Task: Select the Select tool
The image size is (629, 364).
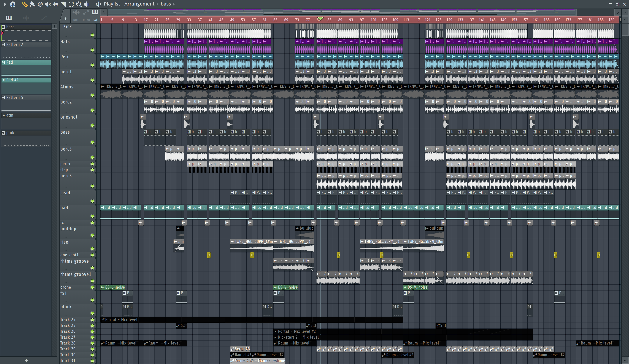Action: (71, 4)
